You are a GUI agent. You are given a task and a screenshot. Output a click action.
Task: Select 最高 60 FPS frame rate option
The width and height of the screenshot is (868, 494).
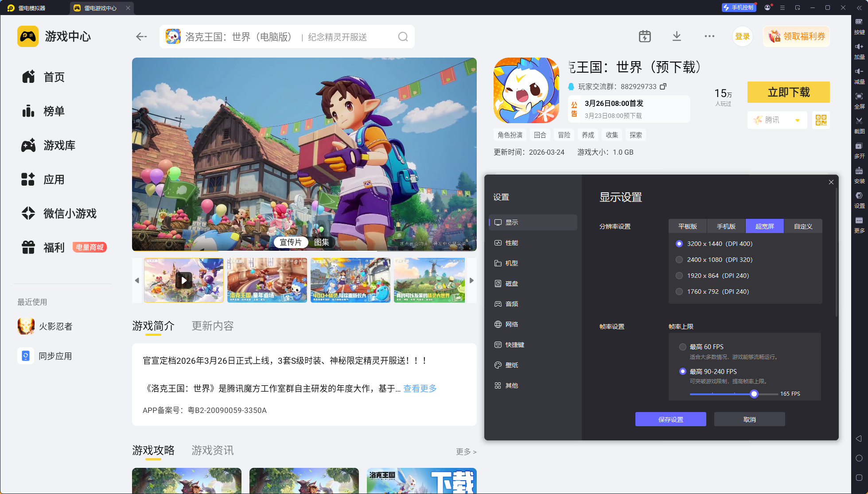[x=683, y=347]
